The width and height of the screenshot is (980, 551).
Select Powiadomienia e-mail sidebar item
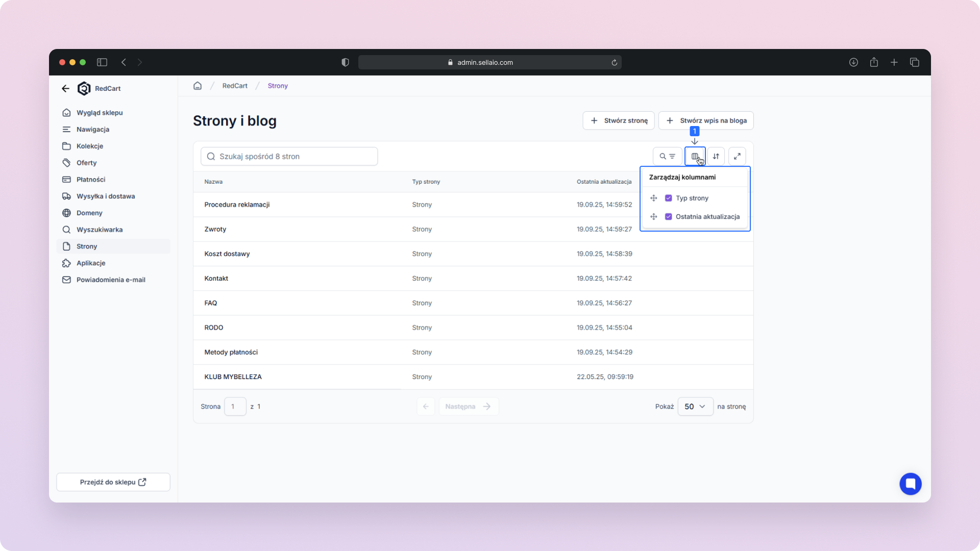tap(111, 280)
